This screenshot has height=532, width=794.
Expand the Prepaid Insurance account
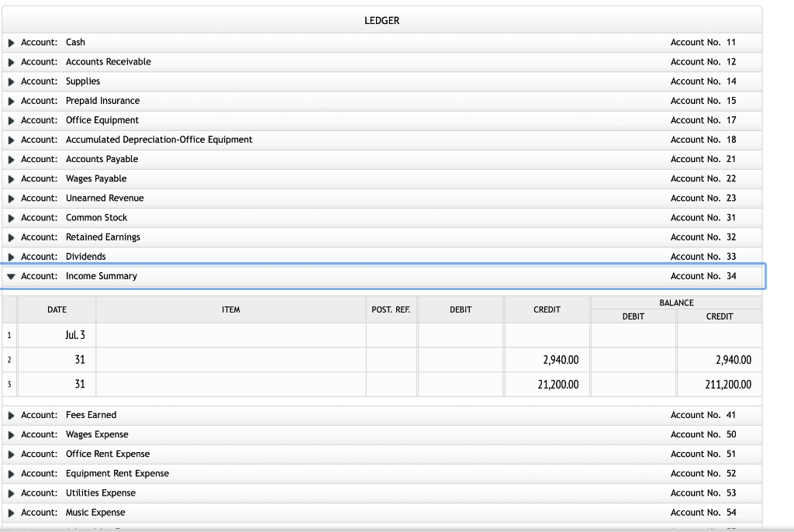coord(10,101)
